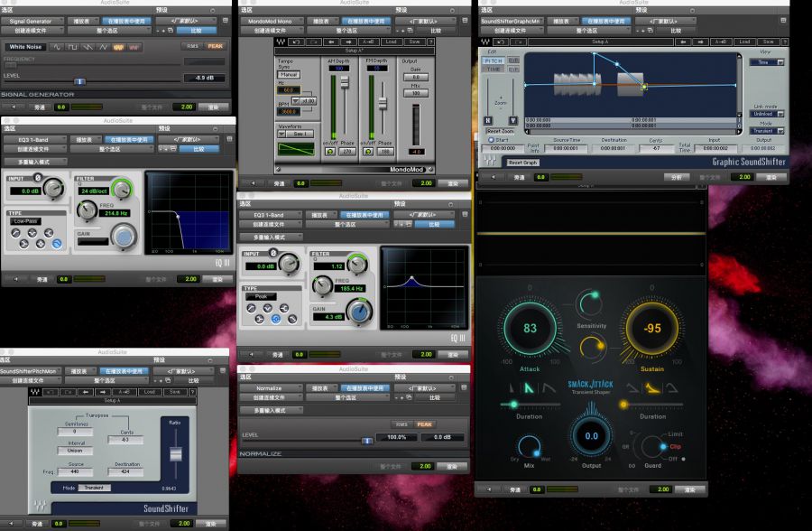
Task: Select sharp needle attack shape in Smack Attack
Action: click(x=512, y=387)
